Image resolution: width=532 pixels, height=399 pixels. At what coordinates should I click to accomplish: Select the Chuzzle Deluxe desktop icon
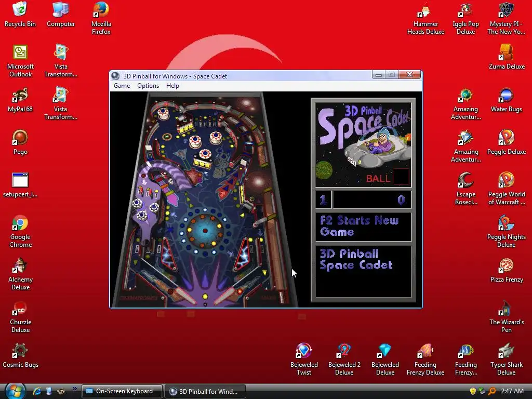pos(20,316)
